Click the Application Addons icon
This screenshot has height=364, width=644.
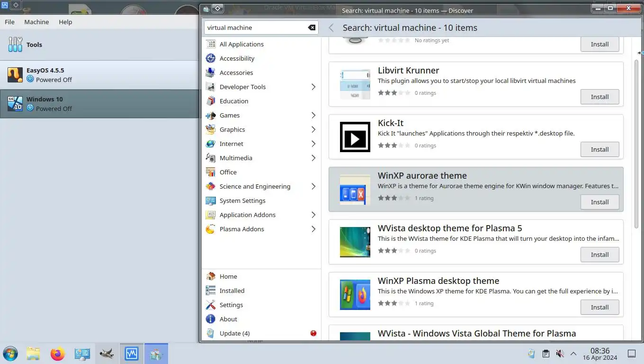coord(211,215)
